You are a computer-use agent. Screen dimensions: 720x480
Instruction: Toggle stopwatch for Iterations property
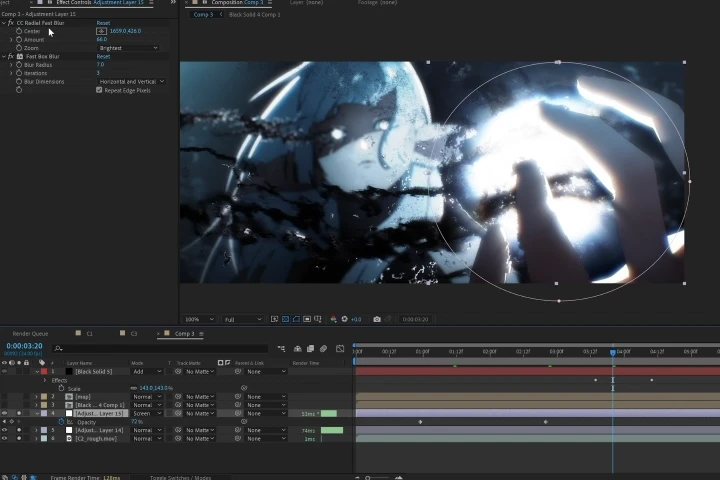point(19,73)
